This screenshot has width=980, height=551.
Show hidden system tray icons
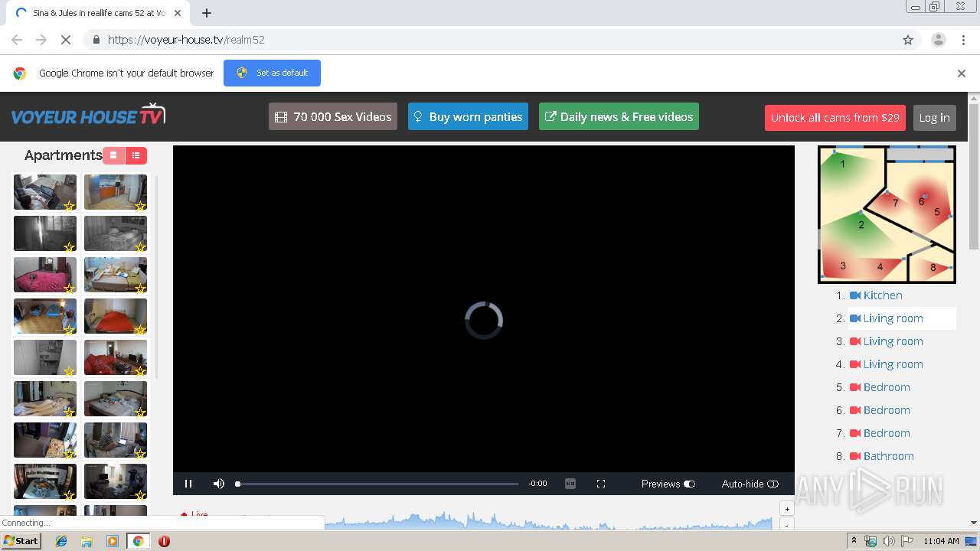point(854,541)
